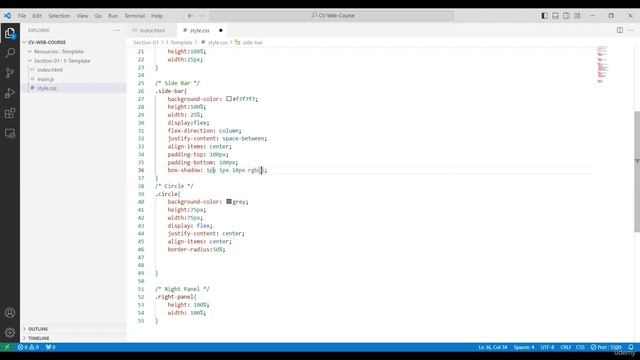This screenshot has height=360, width=640.
Task: Open Selection menu
Action: pyautogui.click(x=59, y=16)
